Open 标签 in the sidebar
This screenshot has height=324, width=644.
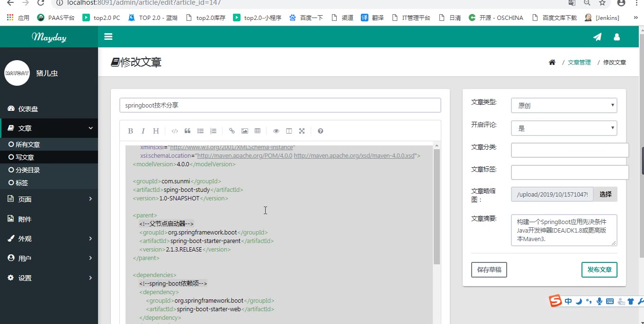49,183
